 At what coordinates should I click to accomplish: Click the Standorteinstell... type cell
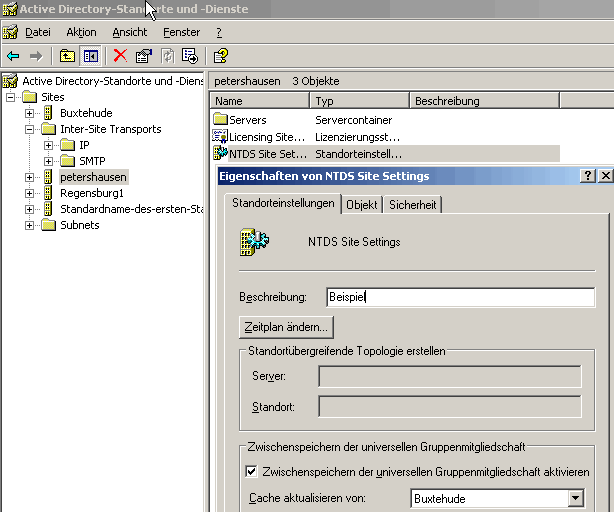tap(359, 154)
